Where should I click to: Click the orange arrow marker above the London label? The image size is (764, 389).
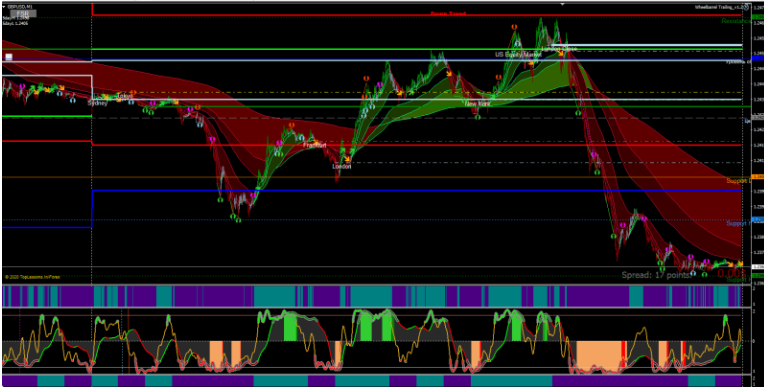coord(347,158)
